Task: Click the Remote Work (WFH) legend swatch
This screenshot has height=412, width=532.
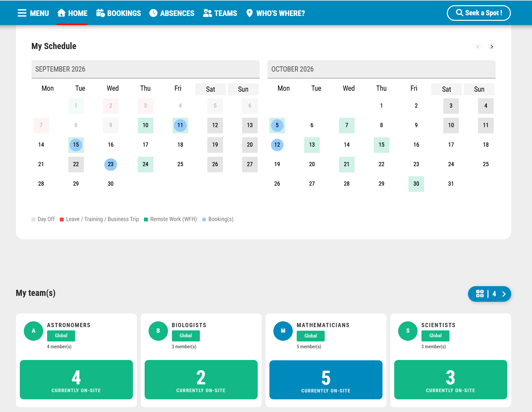Action: coord(146,219)
